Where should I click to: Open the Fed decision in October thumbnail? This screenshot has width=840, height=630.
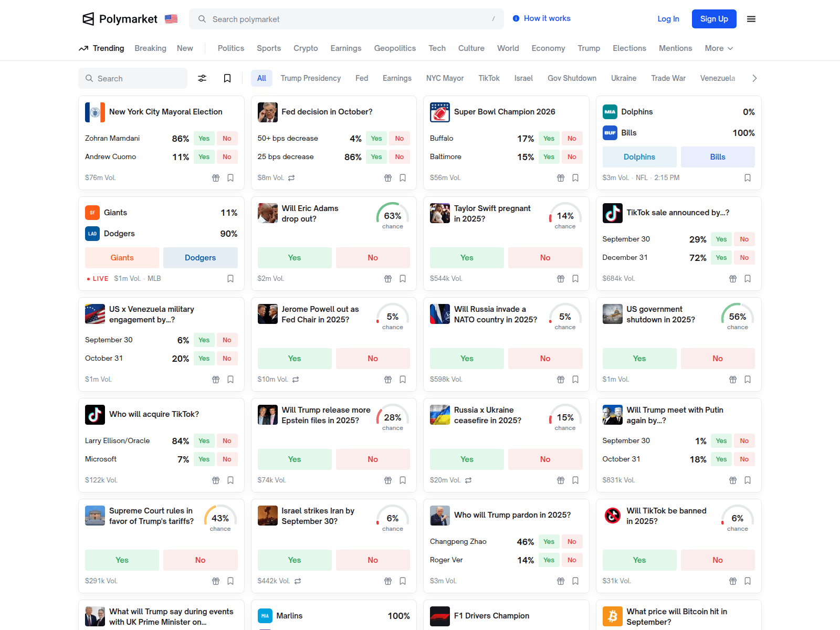coord(268,112)
